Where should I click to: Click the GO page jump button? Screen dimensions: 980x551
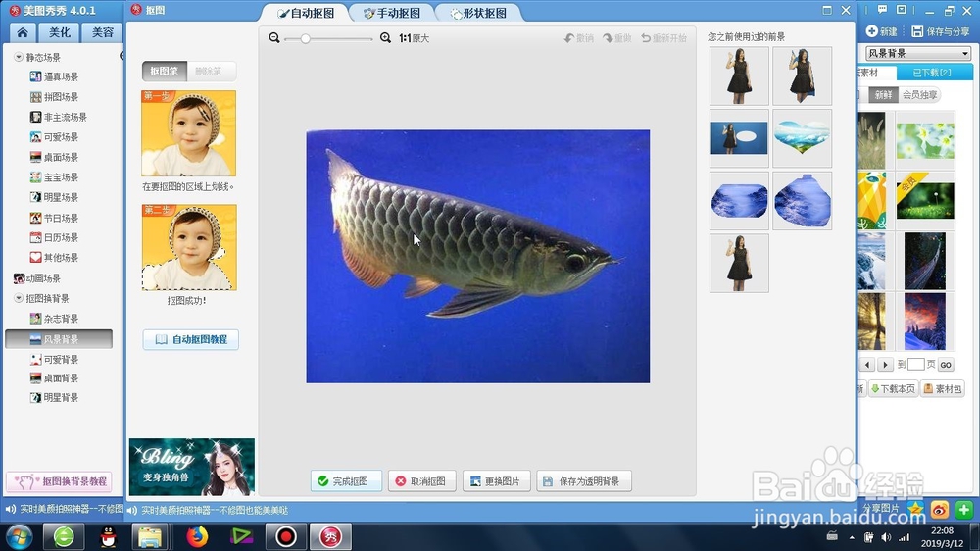click(x=946, y=365)
